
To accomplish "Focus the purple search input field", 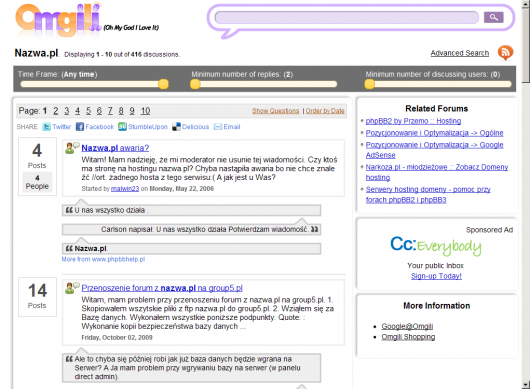I will click(x=346, y=17).
